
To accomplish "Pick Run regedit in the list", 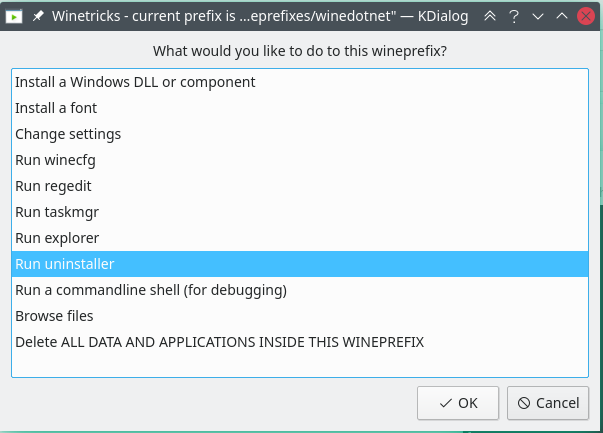I will 56,186.
